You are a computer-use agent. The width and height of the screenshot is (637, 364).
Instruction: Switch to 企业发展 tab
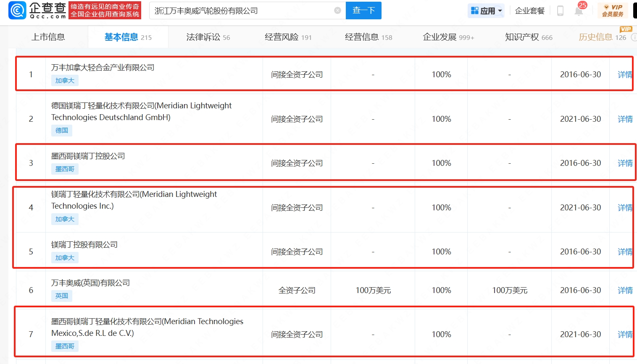click(448, 37)
